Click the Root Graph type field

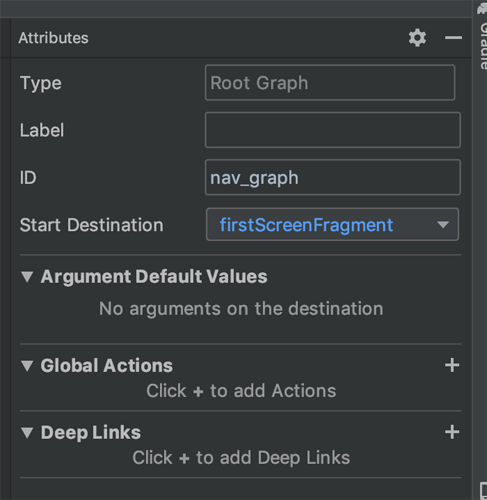pos(330,83)
